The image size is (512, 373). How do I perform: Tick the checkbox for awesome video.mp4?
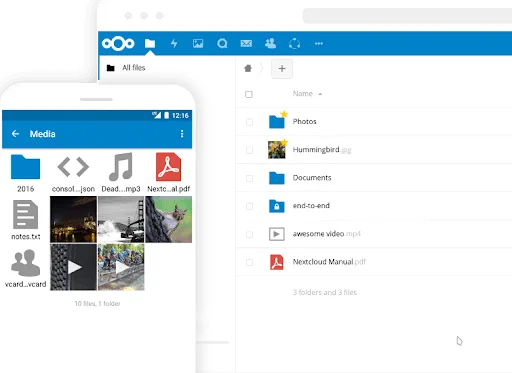tap(249, 234)
